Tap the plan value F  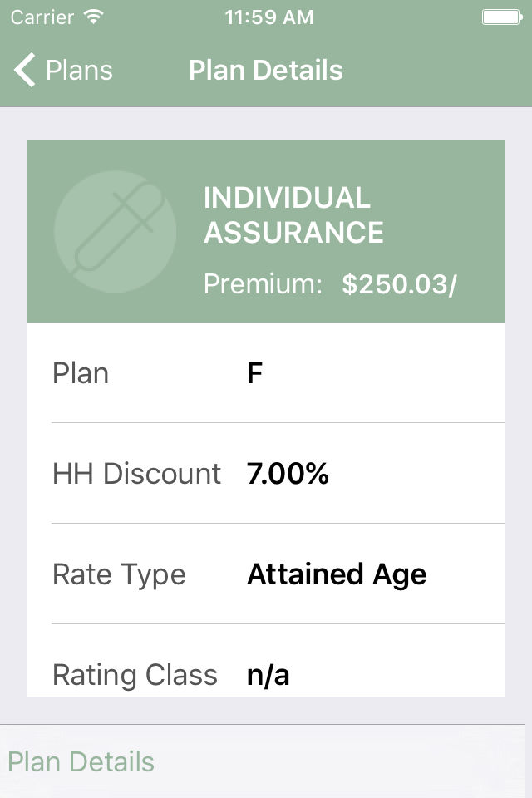point(254,373)
